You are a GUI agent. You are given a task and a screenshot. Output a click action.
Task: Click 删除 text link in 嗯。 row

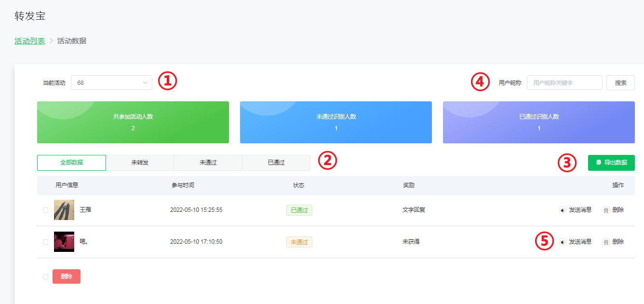coord(618,242)
